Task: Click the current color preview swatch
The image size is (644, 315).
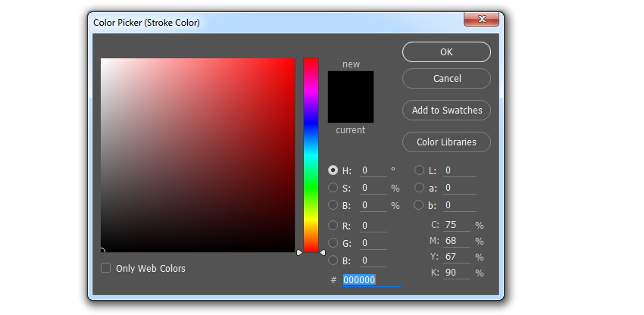Action: (x=351, y=110)
